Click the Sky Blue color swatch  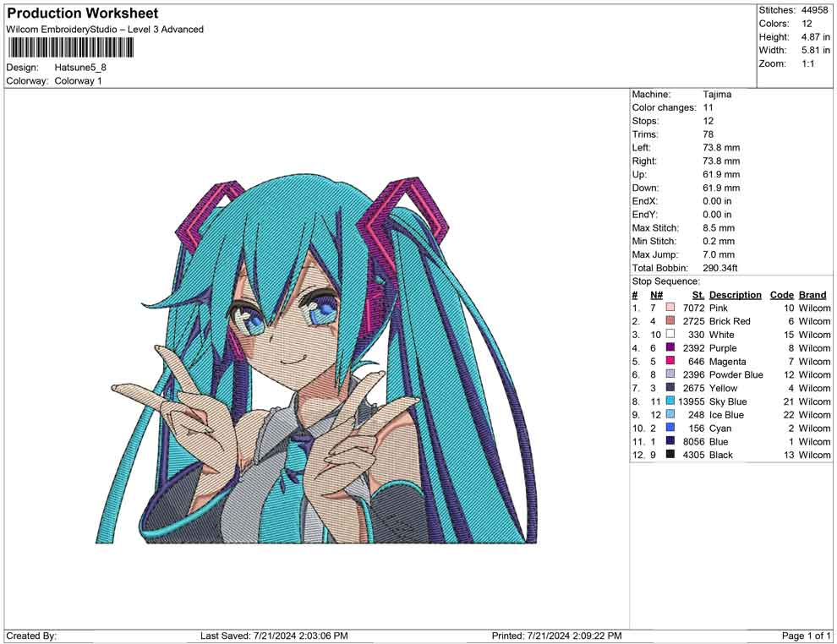(670, 401)
